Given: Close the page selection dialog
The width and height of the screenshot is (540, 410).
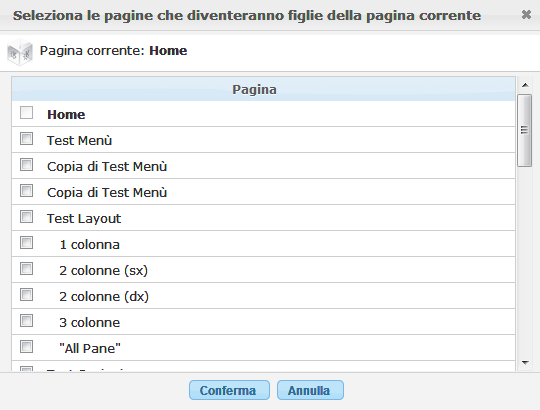Looking at the screenshot, I should 526,15.
